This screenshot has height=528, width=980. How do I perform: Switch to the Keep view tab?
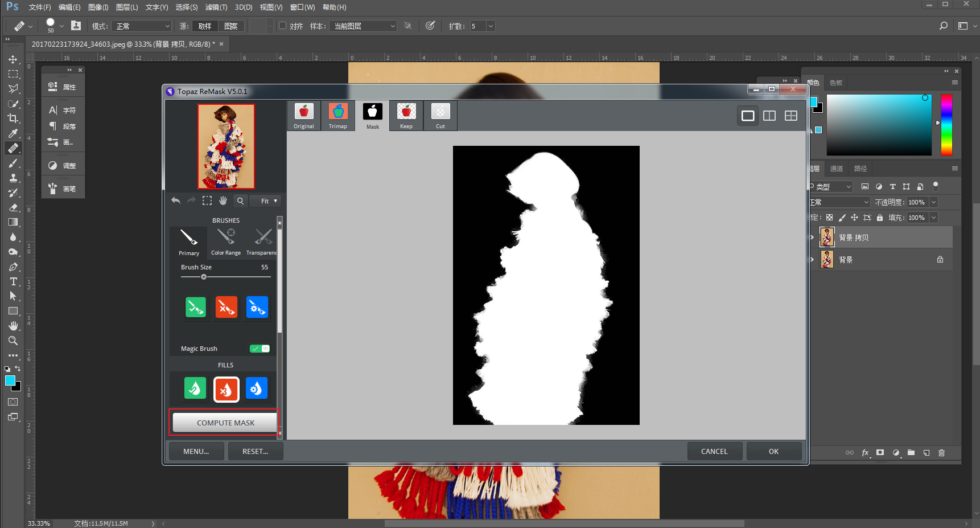coord(406,116)
